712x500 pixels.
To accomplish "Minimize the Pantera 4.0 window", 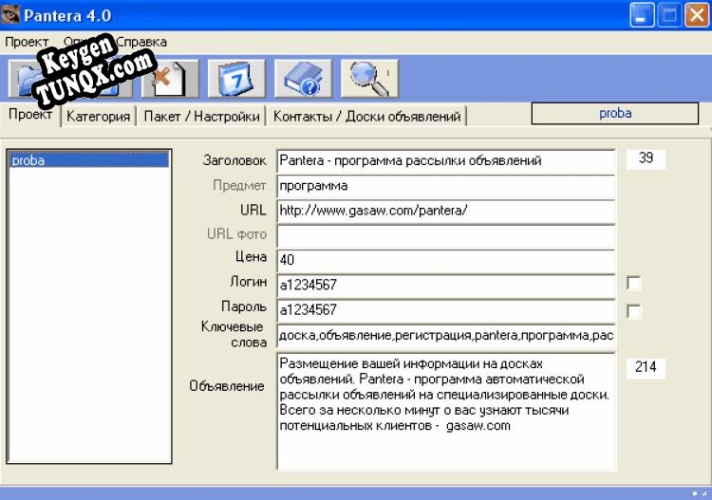I will [642, 15].
